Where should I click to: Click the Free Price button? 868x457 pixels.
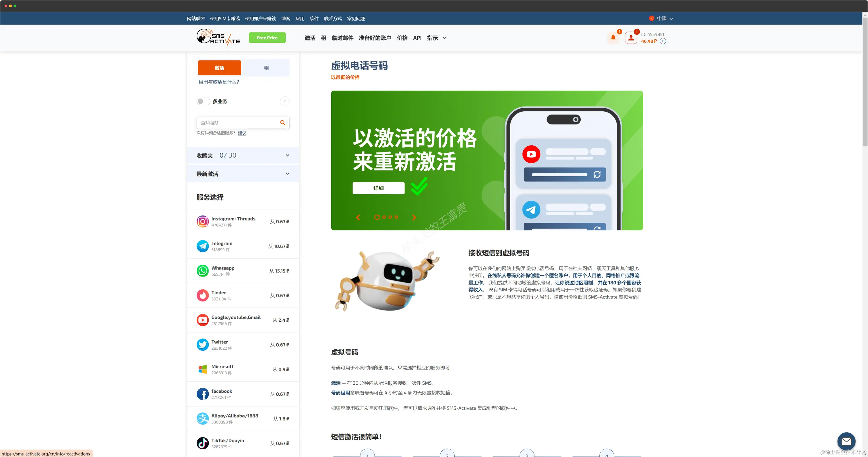(267, 38)
